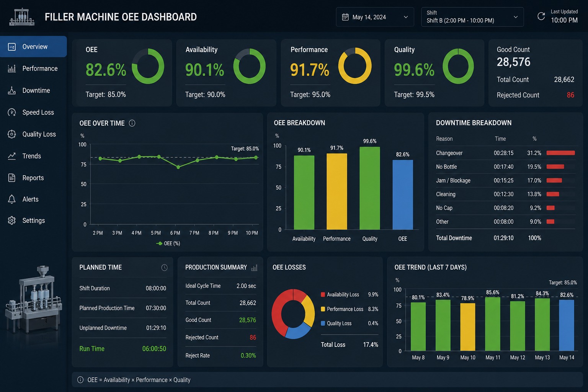Click the Ideal Cycle Time 2.00 sec value
Viewport: 588px width, 392px height.
pos(246,286)
